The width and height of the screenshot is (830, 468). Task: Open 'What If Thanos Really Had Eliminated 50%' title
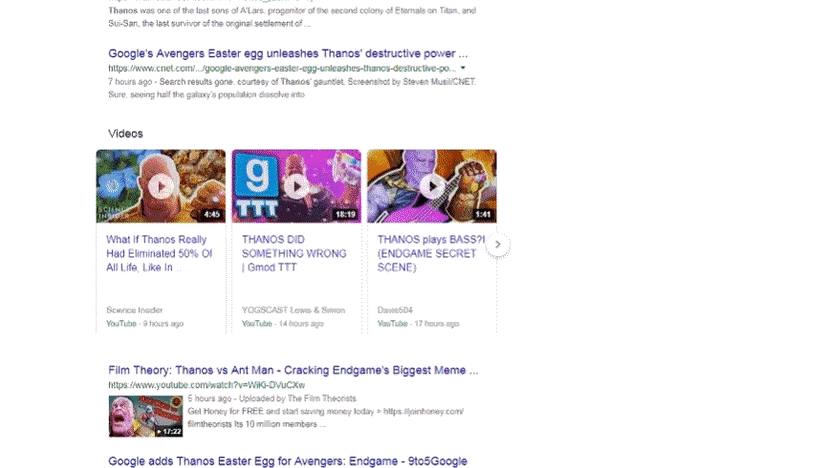pos(159,254)
